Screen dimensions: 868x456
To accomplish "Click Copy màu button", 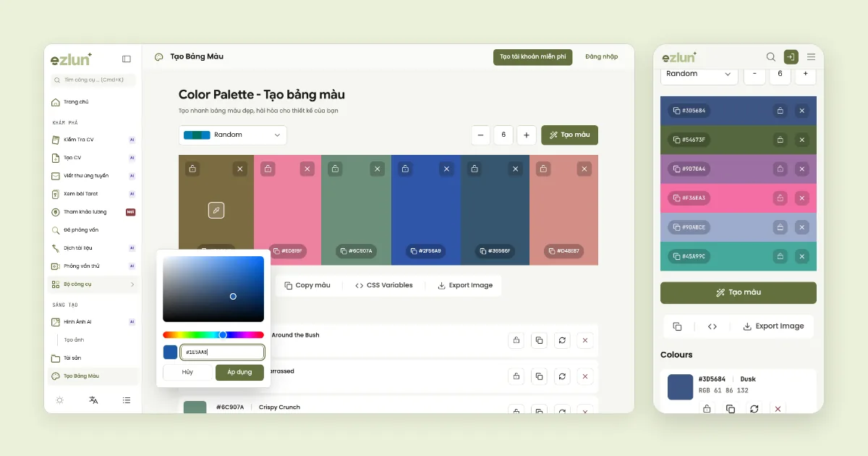I will tap(307, 285).
